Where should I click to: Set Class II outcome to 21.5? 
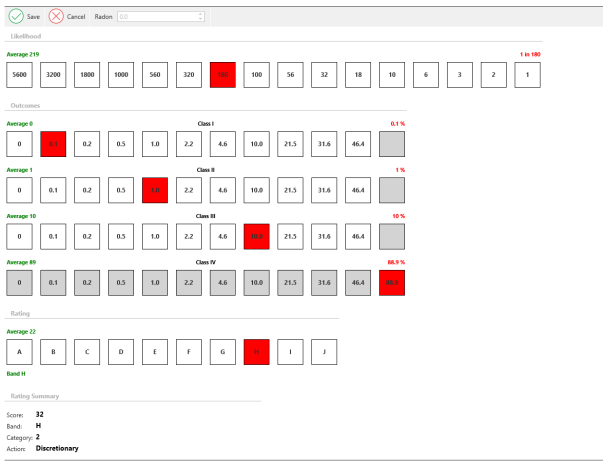pos(290,190)
